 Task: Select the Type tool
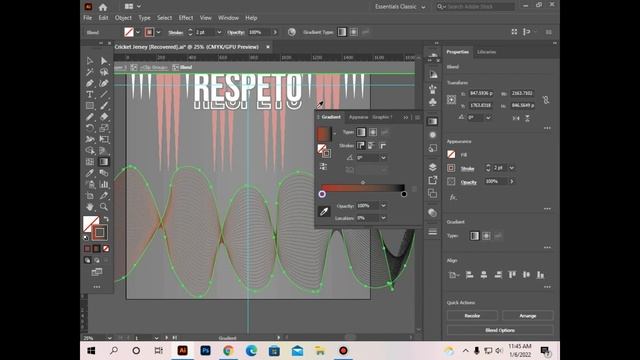(x=90, y=95)
